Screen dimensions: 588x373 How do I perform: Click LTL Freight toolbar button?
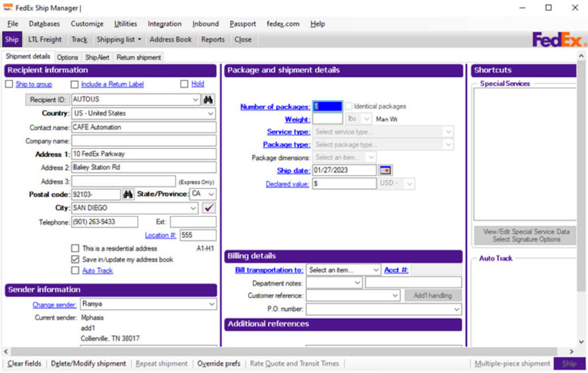(x=45, y=40)
